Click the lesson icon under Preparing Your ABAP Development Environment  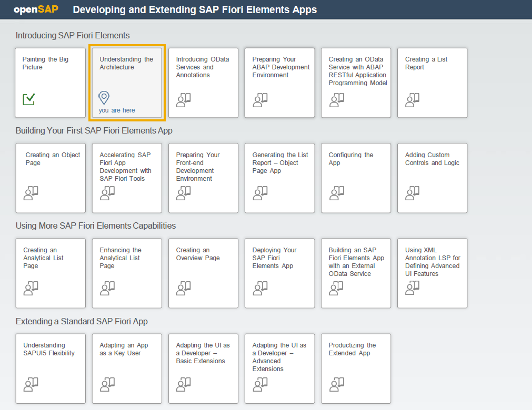click(260, 100)
